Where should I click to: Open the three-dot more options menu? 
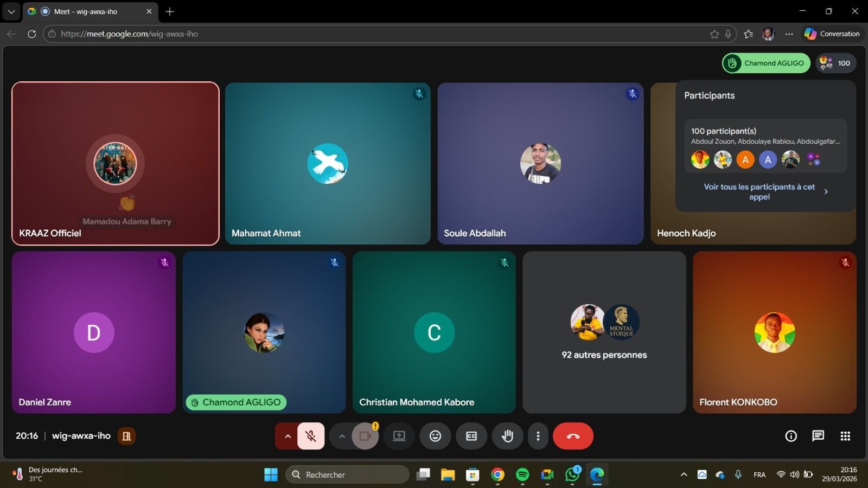pos(538,436)
